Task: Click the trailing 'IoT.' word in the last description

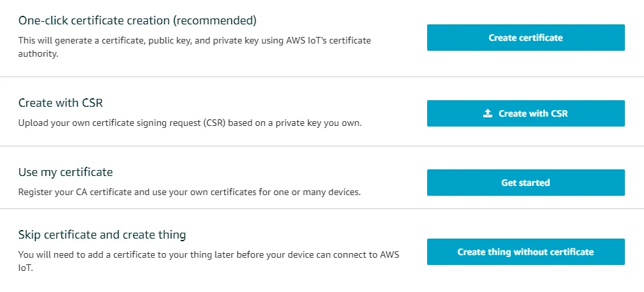Action: pos(26,268)
